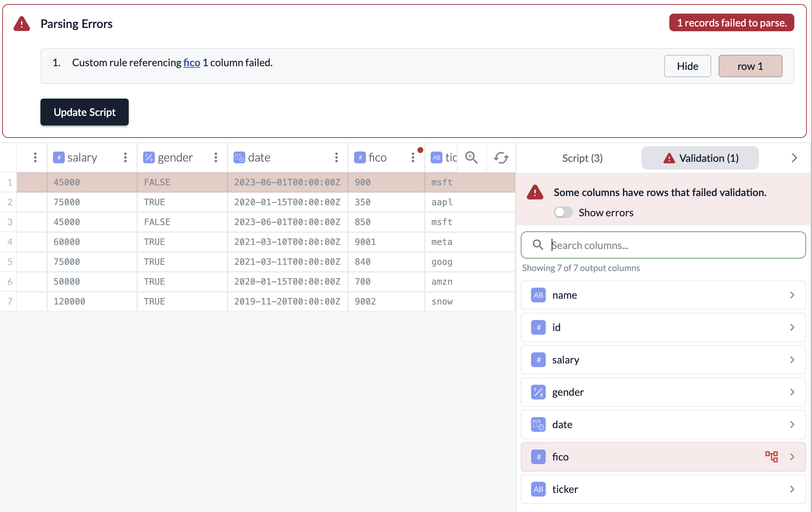
Task: Follow the fico link in error message
Action: pyautogui.click(x=192, y=63)
